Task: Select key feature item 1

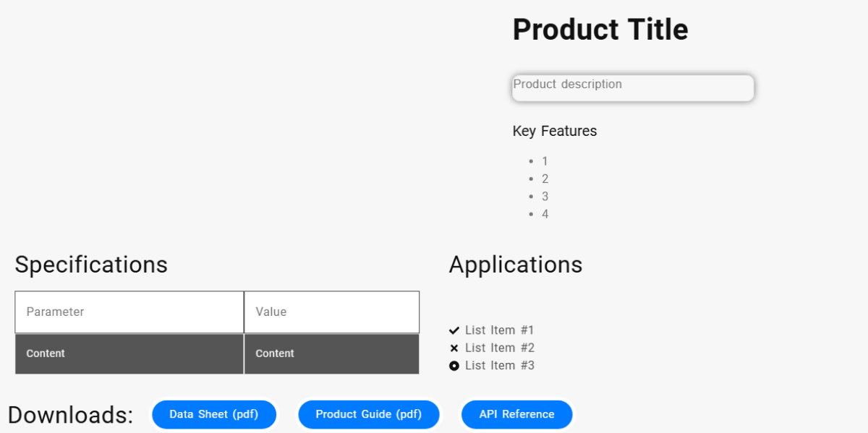Action: tap(545, 161)
